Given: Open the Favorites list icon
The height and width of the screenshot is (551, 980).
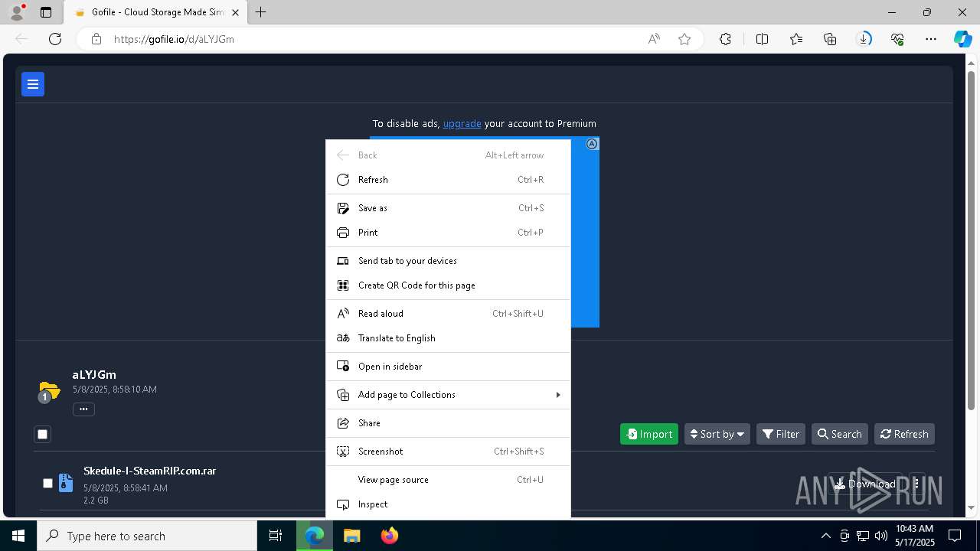Looking at the screenshot, I should 796,39.
